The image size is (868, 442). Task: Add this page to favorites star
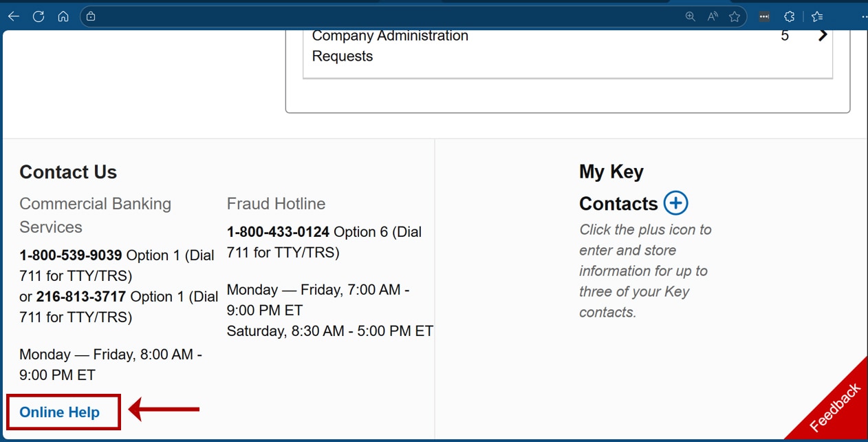[x=735, y=17]
